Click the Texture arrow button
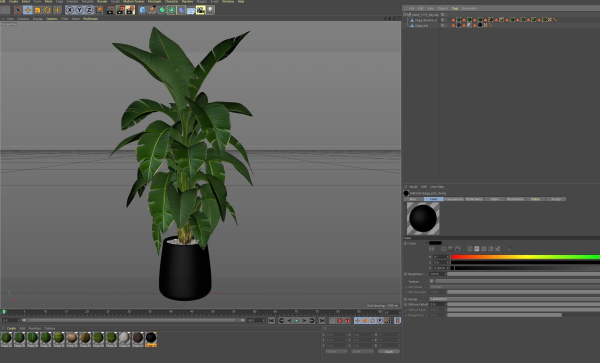Image resolution: width=600 pixels, height=363 pixels. point(432,281)
